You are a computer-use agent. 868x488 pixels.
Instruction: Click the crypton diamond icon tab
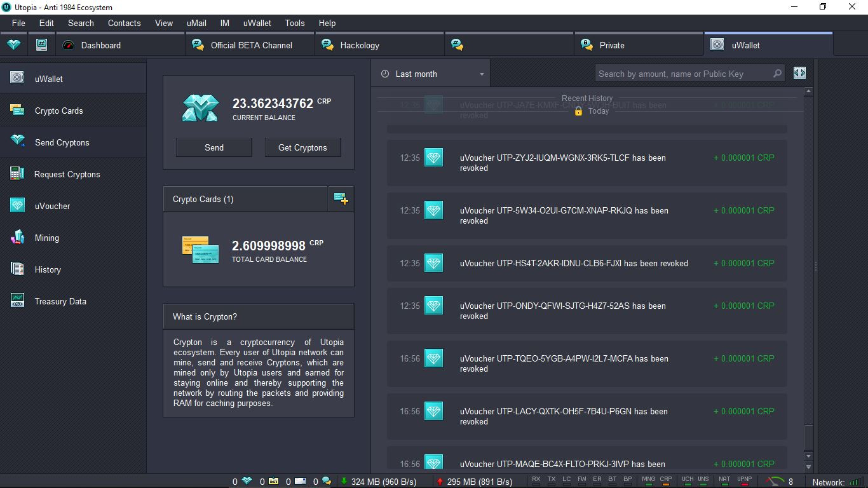pyautogui.click(x=14, y=45)
